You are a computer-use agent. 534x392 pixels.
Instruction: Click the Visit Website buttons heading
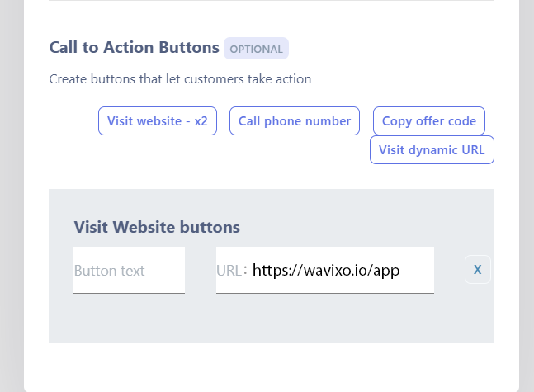click(157, 227)
